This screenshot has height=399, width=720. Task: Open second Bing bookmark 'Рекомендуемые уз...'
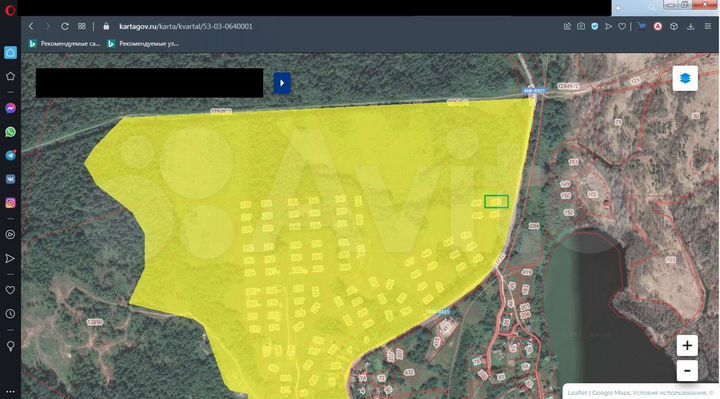pos(143,44)
